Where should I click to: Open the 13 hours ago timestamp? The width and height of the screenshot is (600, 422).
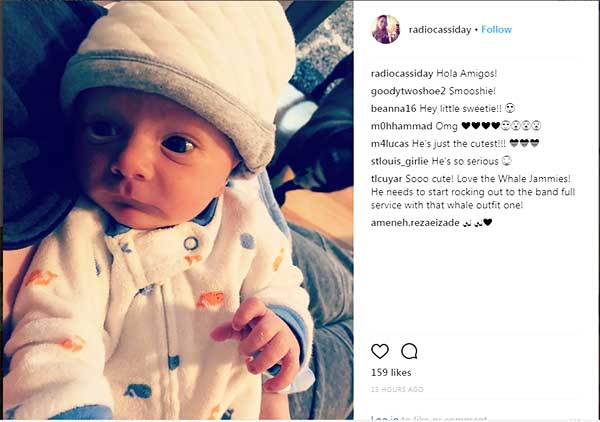point(397,389)
